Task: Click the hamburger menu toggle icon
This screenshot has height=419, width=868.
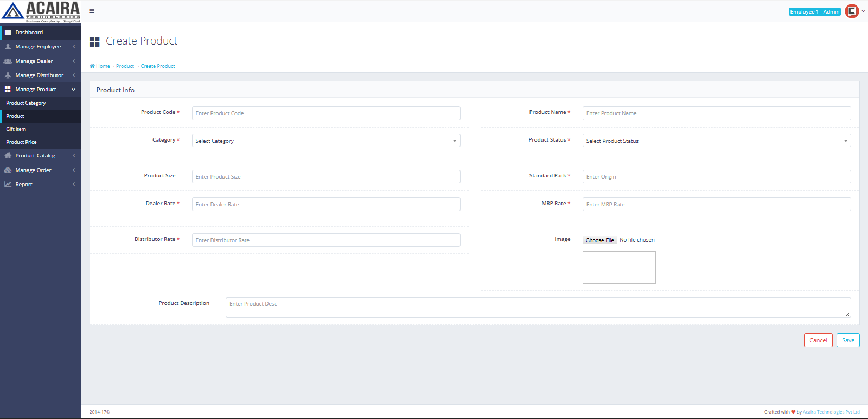Action: click(92, 11)
